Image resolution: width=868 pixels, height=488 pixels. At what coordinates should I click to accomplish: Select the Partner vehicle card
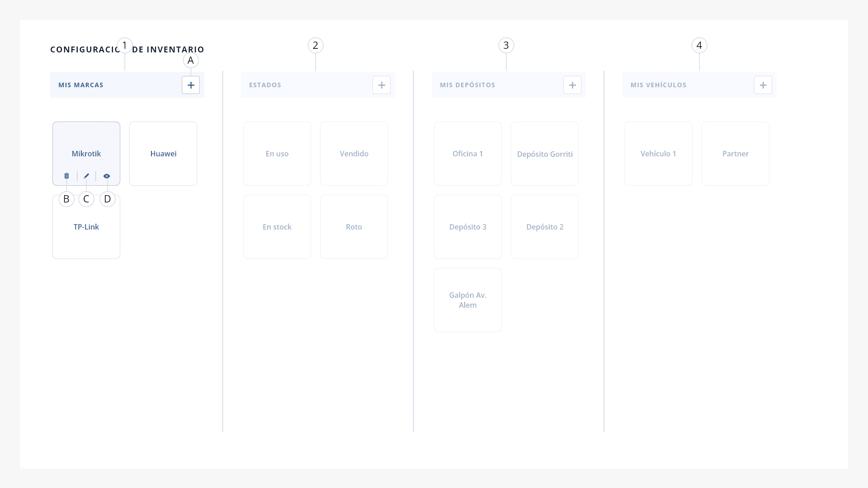pyautogui.click(x=736, y=154)
